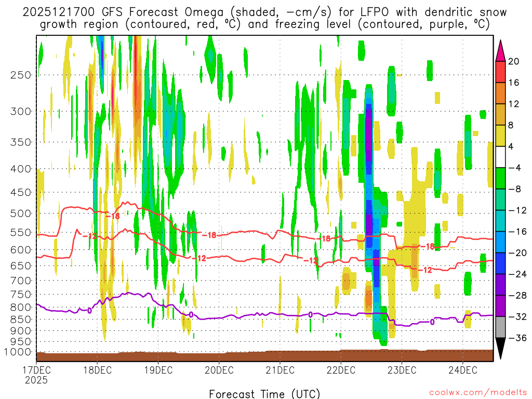Select the gray color bar segment below -32
Image resolution: width=532 pixels, height=399 pixels.
(x=500, y=327)
